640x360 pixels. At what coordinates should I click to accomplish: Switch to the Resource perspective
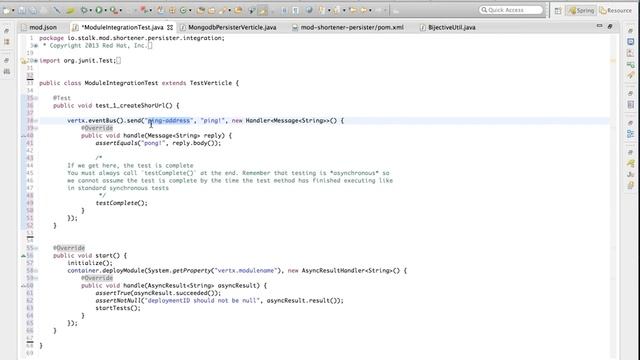point(616,11)
